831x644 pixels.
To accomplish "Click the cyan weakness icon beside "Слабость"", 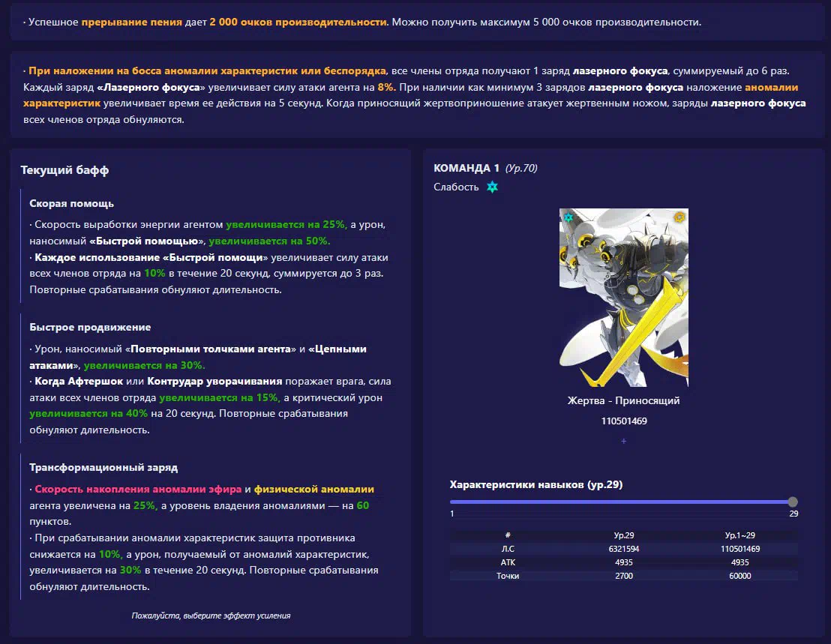I will coord(492,187).
